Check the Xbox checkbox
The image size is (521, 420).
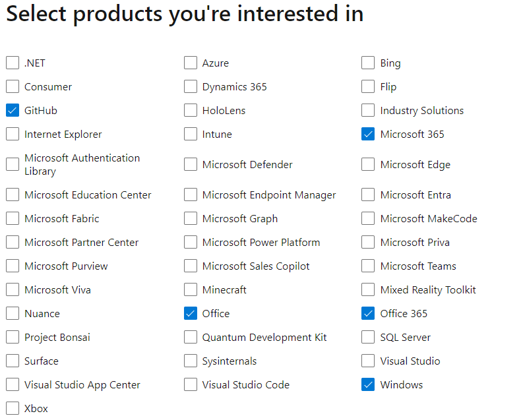click(x=13, y=408)
